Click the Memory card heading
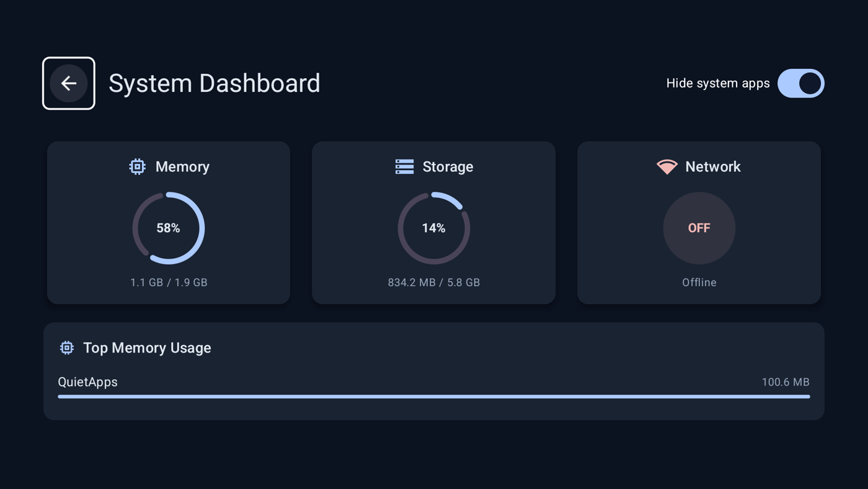Viewport: 868px width, 489px height. tap(182, 166)
